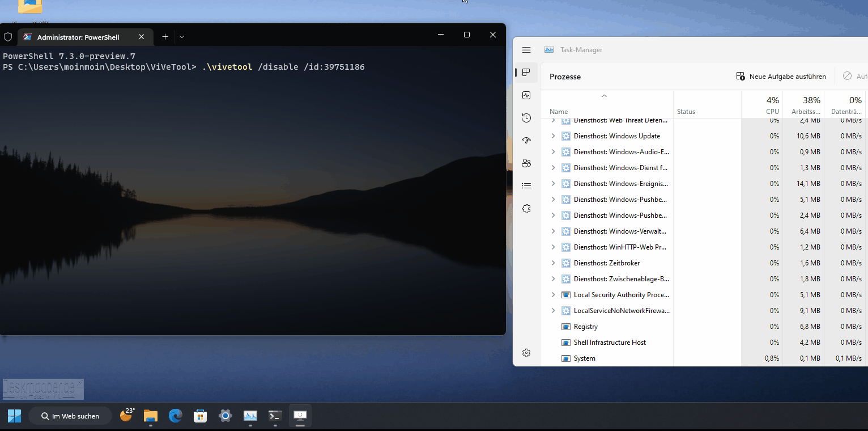The image size is (868, 431).
Task: Open the PowerShell new-tab profile dropdown
Action: (x=182, y=37)
